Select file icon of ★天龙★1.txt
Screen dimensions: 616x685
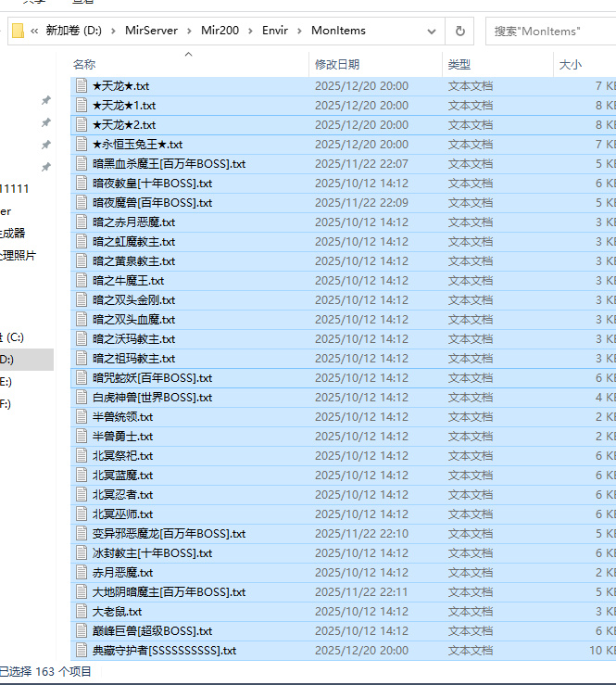click(x=82, y=106)
